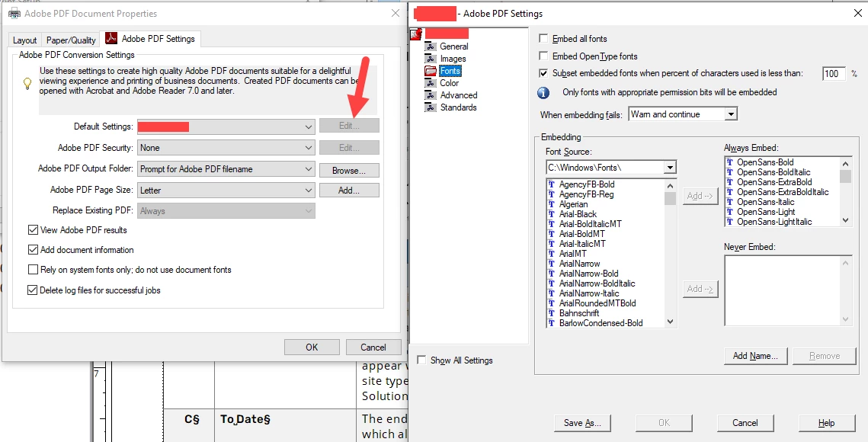
Task: Open the Adobe PDF Security dropdown
Action: [x=226, y=148]
